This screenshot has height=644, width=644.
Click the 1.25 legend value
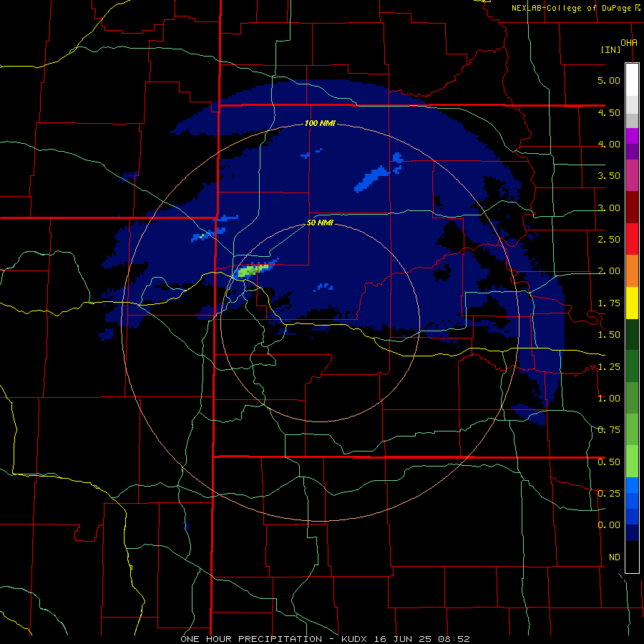609,367
